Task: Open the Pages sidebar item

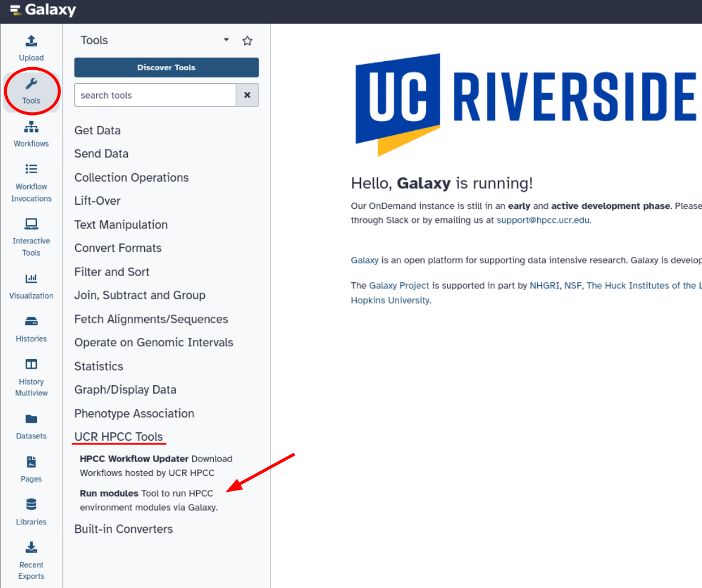Action: (31, 469)
